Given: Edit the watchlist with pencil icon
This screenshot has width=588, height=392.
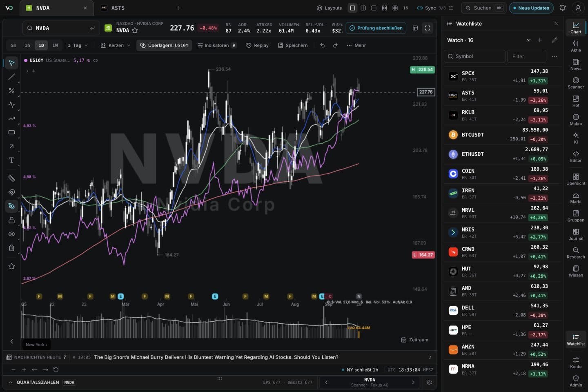Looking at the screenshot, I should click(554, 40).
